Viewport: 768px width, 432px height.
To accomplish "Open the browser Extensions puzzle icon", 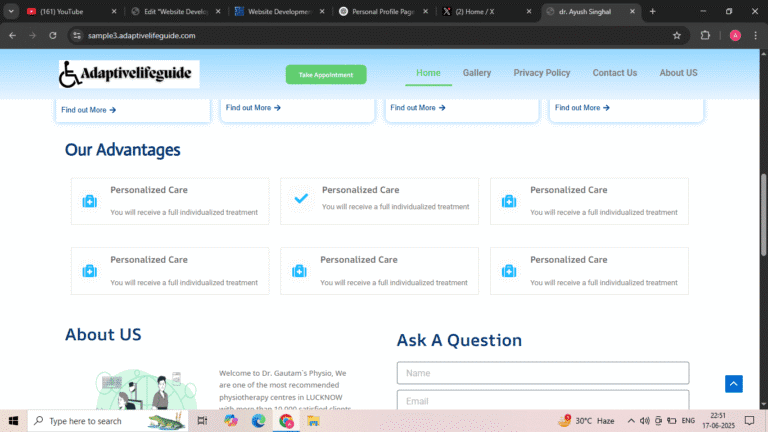I will click(705, 35).
